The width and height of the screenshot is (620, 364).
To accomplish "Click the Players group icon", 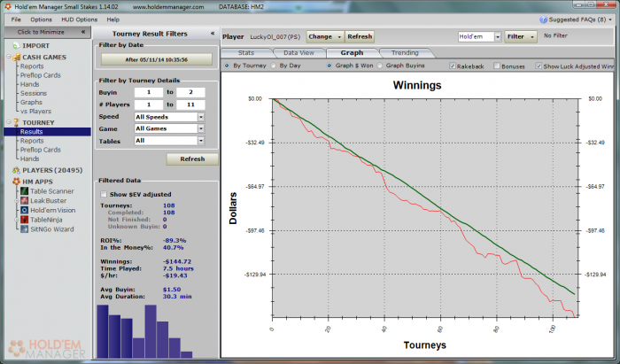I will (16, 170).
